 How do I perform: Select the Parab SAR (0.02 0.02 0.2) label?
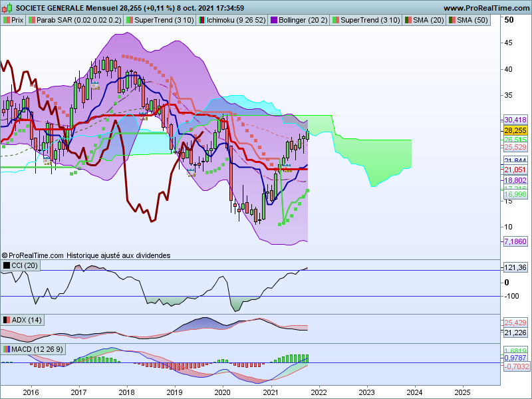coord(78,20)
